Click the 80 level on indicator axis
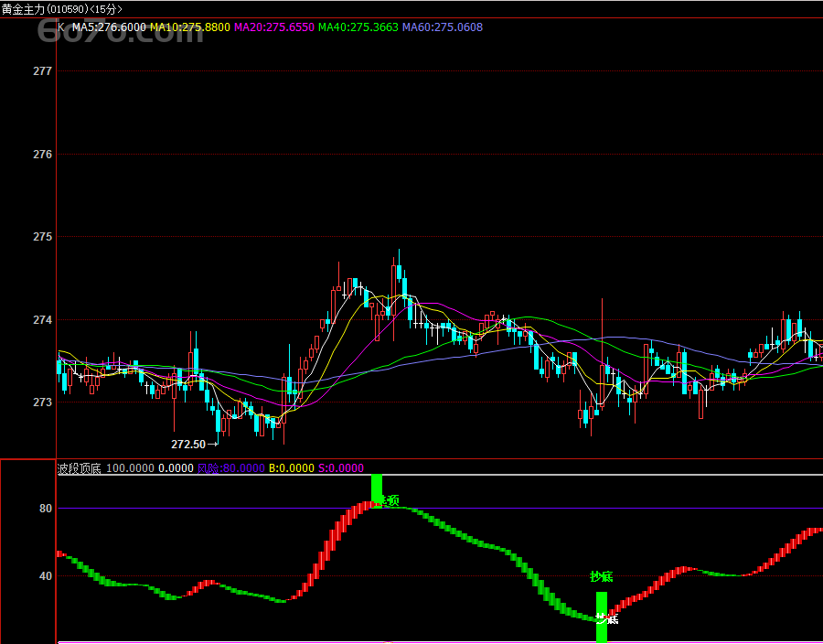 [46, 509]
